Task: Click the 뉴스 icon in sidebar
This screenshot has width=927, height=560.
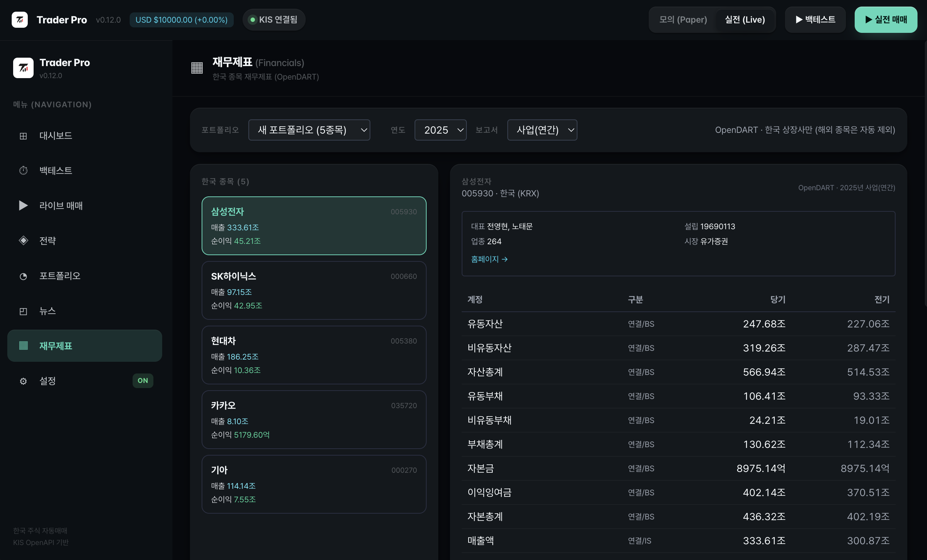Action: coord(23,311)
